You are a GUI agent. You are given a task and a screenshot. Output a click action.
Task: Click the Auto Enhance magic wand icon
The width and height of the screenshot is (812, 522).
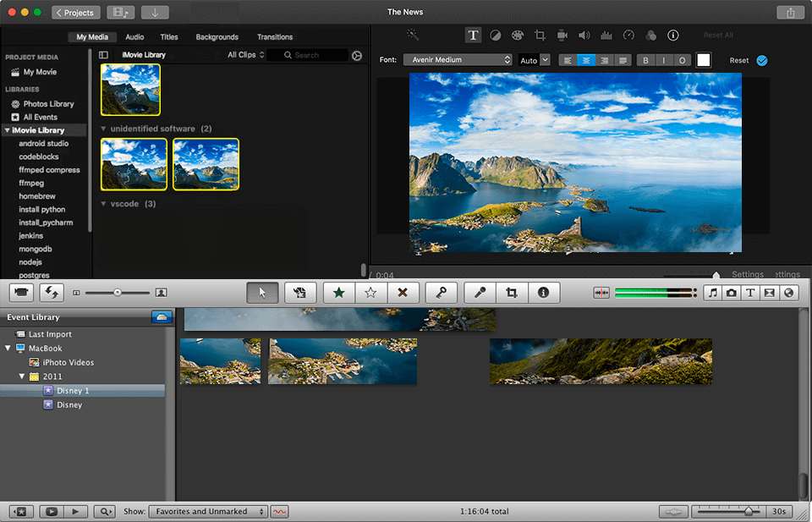[413, 35]
